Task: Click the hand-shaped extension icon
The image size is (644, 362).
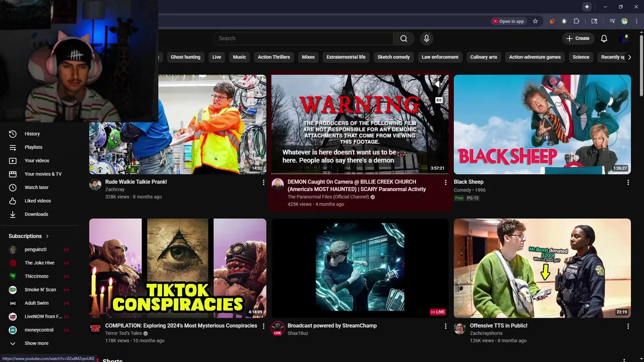Action: pyautogui.click(x=564, y=21)
